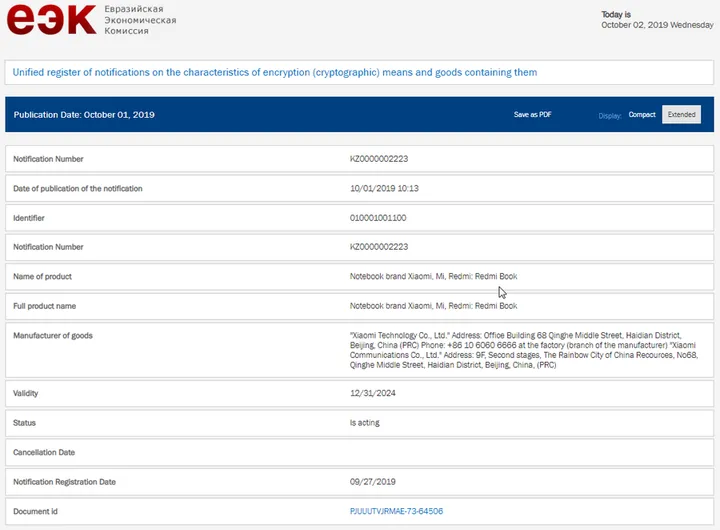Click the Notification Registration Date label

pos(64,482)
